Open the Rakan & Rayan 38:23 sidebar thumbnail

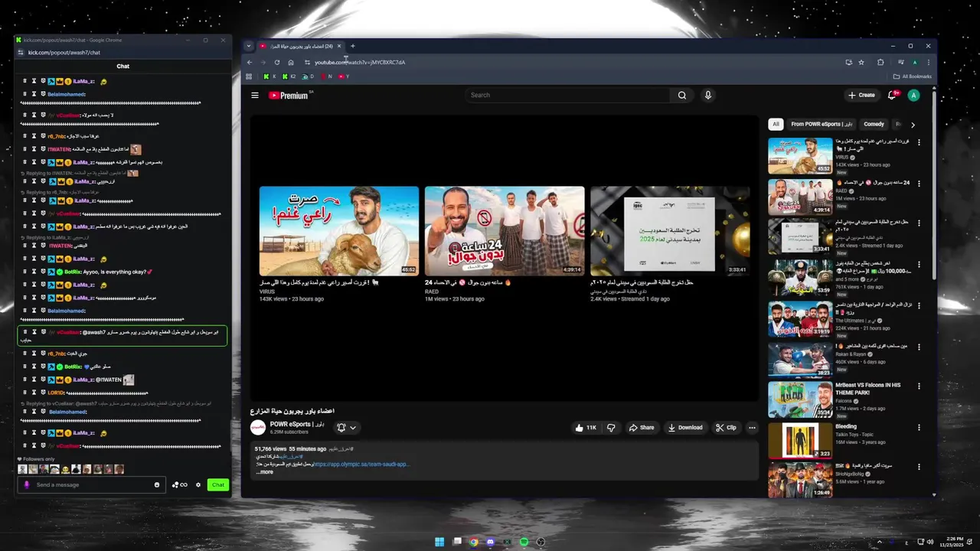tap(800, 360)
